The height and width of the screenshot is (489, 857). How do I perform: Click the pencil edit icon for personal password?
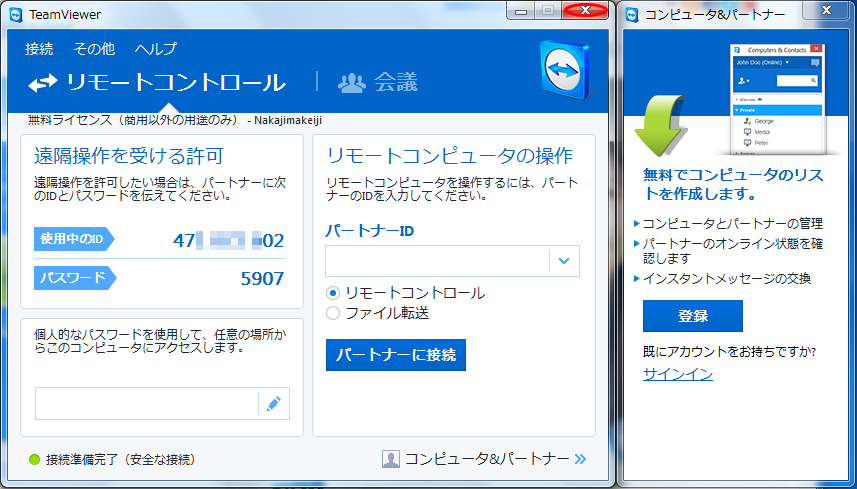273,404
